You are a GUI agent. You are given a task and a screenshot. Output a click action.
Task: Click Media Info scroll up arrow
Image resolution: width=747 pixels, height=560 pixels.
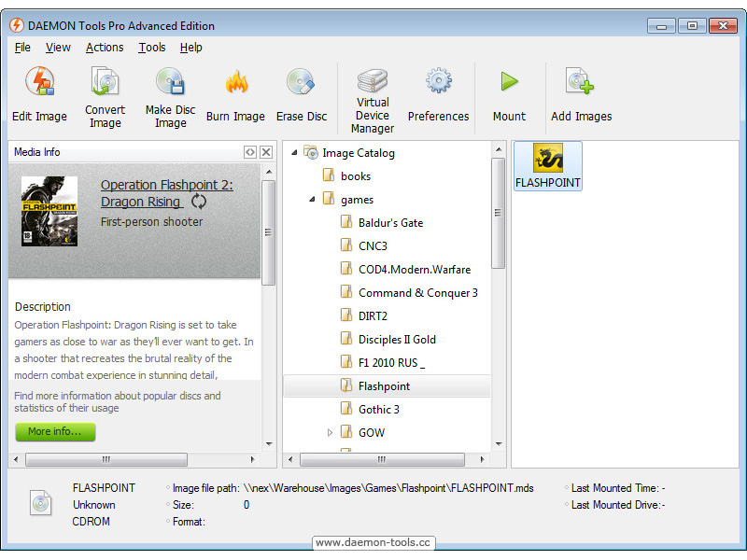(x=269, y=172)
